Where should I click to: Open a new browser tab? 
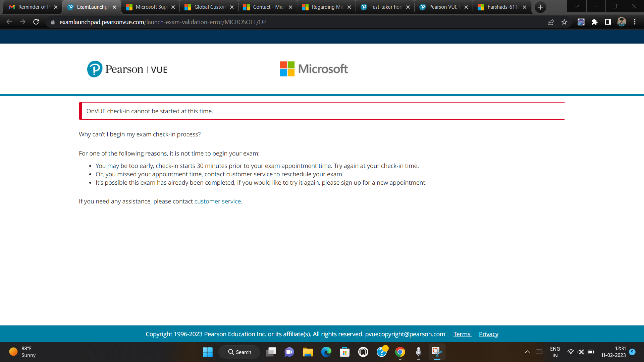tap(540, 7)
